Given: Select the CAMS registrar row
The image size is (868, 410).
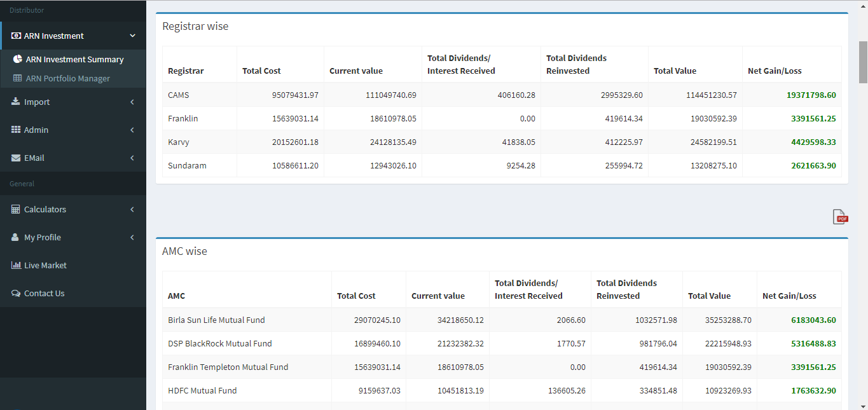Looking at the screenshot, I should point(179,95).
